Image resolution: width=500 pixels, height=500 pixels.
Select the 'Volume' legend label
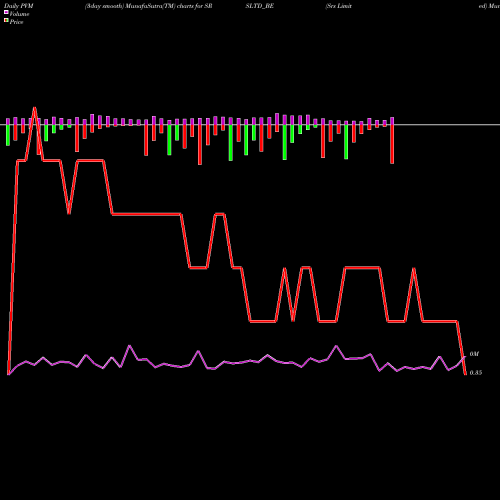(x=19, y=14)
